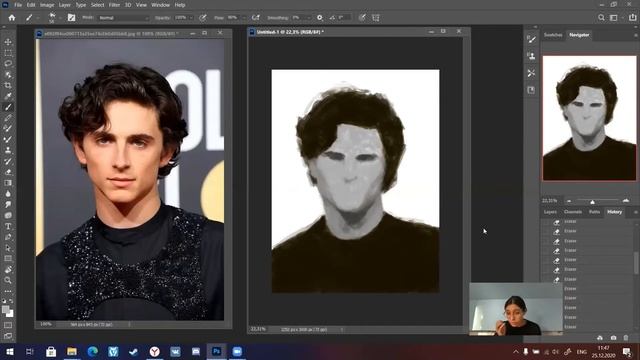Switch to the Swatches tab
The width and height of the screenshot is (640, 360).
coord(553,35)
